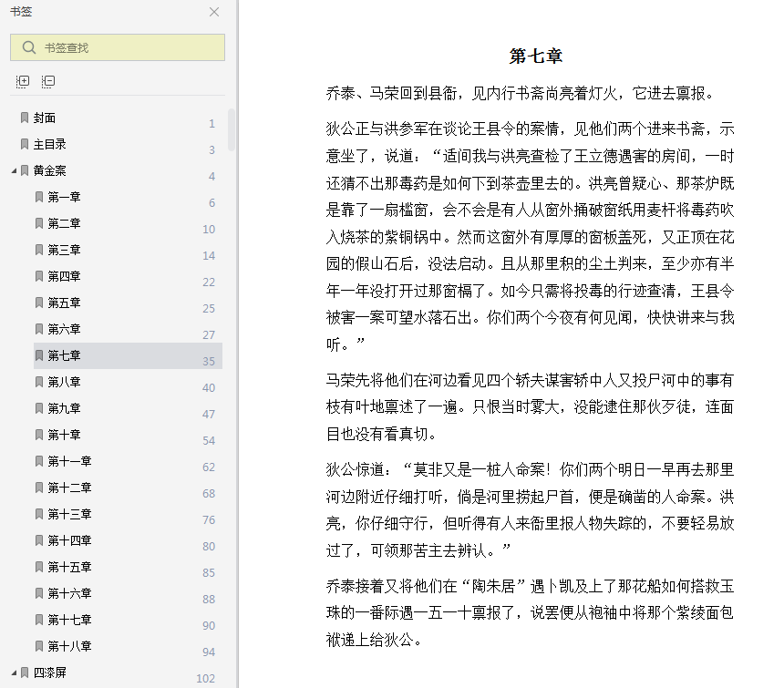Navigate to 第八章 bookmark
The height and width of the screenshot is (688, 784).
[x=64, y=382]
